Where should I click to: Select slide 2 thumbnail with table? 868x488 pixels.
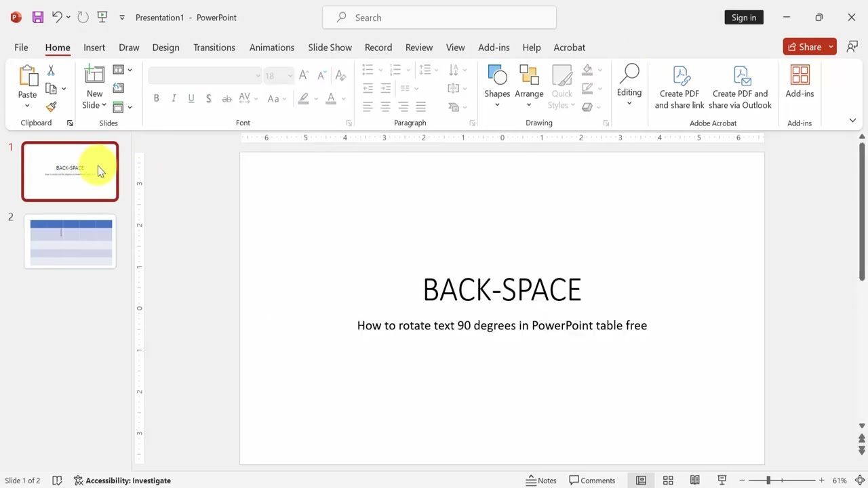pos(71,242)
